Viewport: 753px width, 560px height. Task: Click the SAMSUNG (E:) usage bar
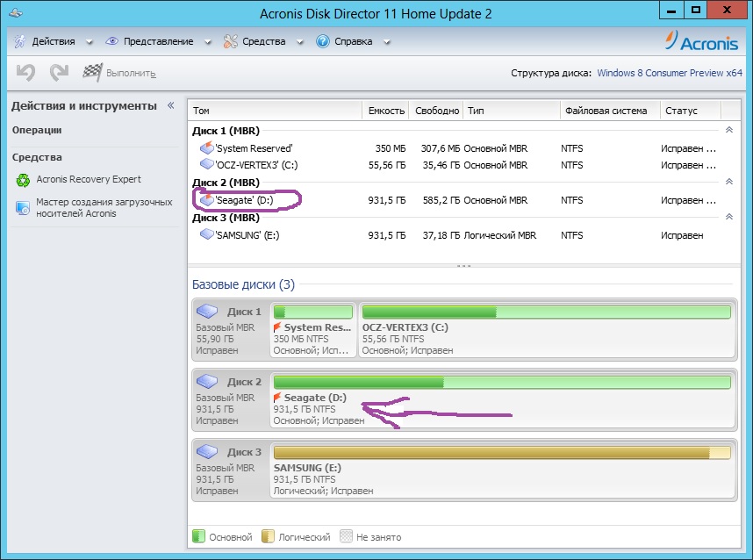502,452
